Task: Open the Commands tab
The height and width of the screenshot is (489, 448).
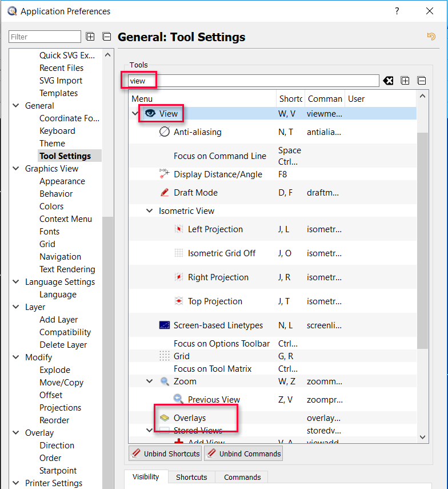Action: click(x=242, y=477)
